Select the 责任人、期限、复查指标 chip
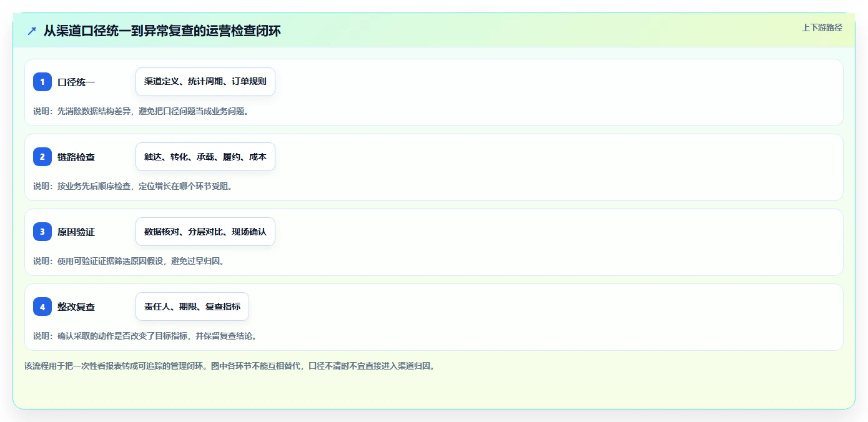 [x=192, y=307]
